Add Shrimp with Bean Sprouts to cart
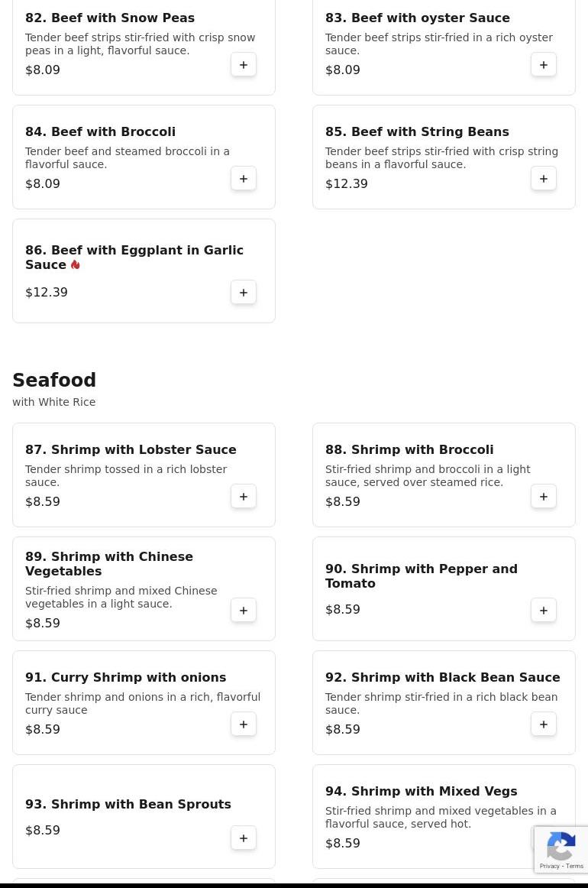588x888 pixels. 244,838
